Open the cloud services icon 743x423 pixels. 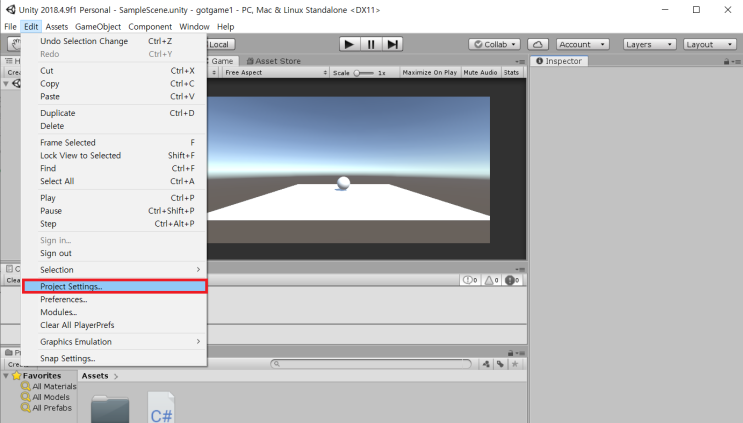(x=537, y=44)
